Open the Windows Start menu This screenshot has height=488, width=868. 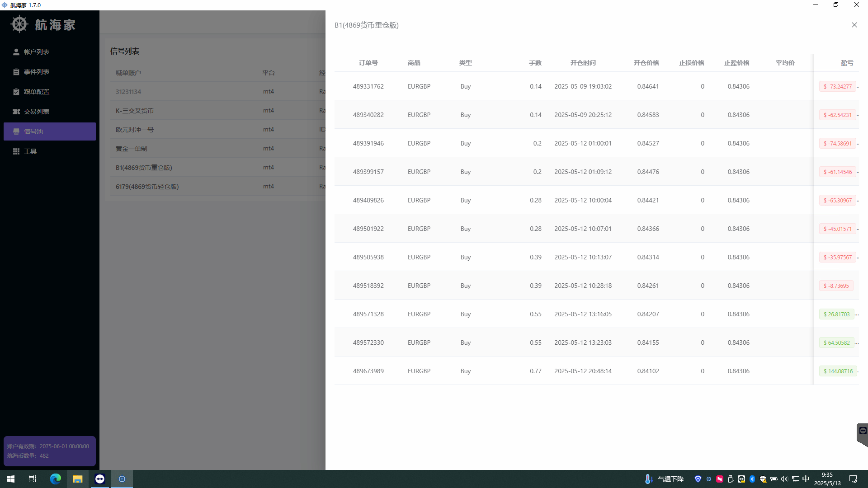point(11,479)
